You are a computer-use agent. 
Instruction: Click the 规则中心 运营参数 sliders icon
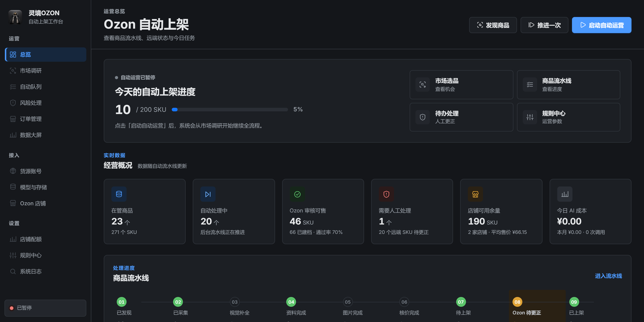pyautogui.click(x=530, y=117)
